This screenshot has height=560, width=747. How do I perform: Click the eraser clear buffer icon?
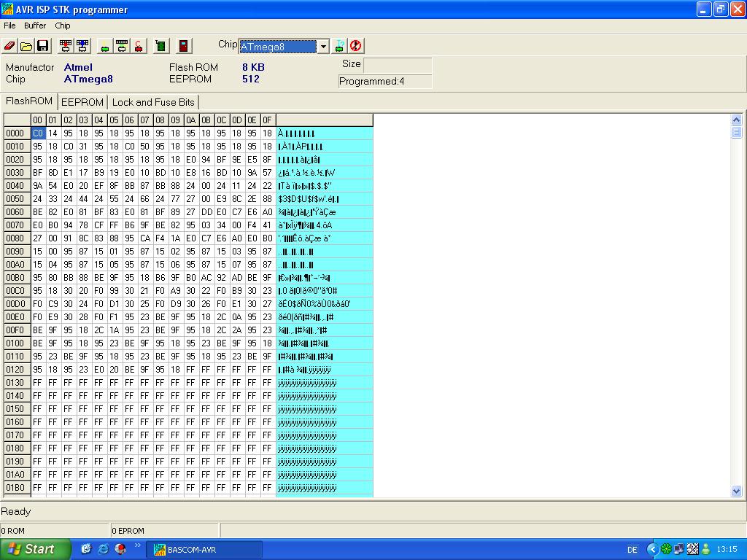click(x=9, y=46)
